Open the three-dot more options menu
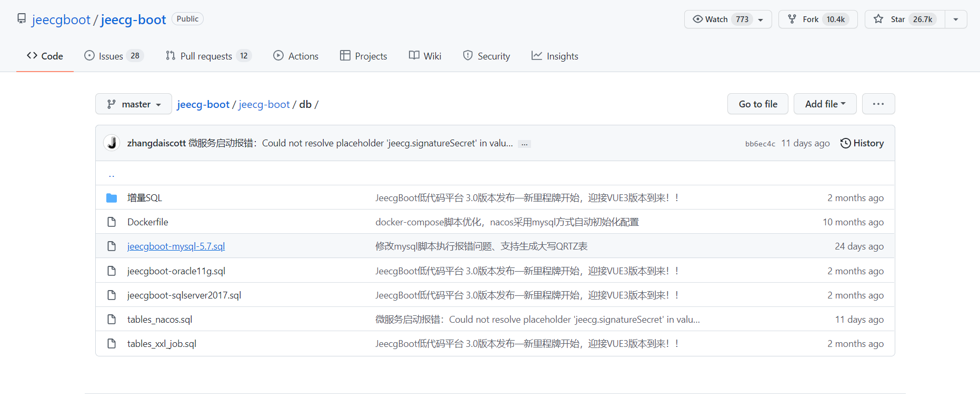This screenshot has width=980, height=398. pyautogui.click(x=878, y=104)
